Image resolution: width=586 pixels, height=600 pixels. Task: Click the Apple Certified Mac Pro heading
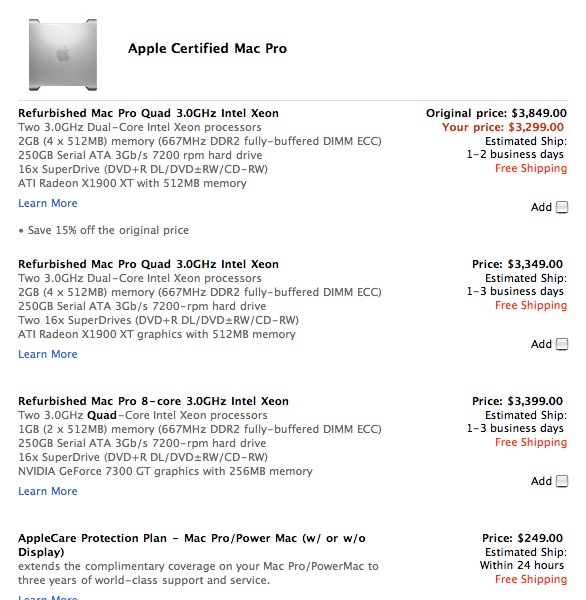click(x=207, y=49)
